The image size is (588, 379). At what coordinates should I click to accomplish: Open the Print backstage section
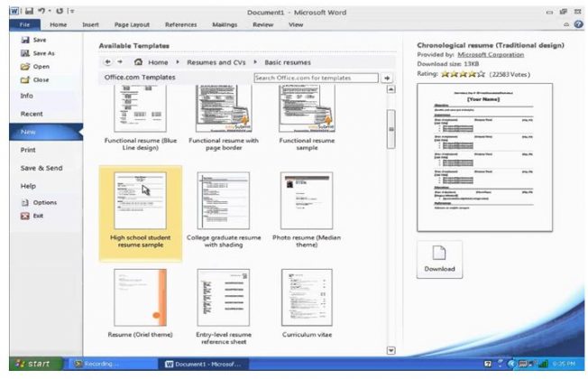(28, 150)
